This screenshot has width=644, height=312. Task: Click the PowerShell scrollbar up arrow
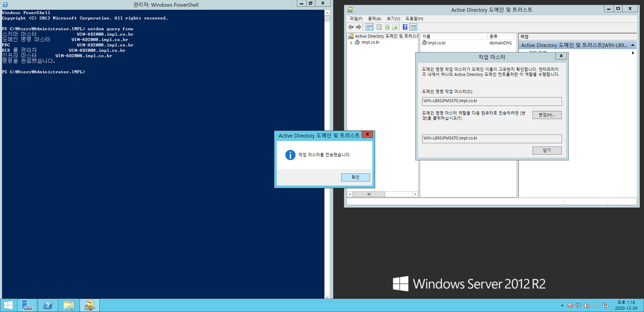click(327, 13)
